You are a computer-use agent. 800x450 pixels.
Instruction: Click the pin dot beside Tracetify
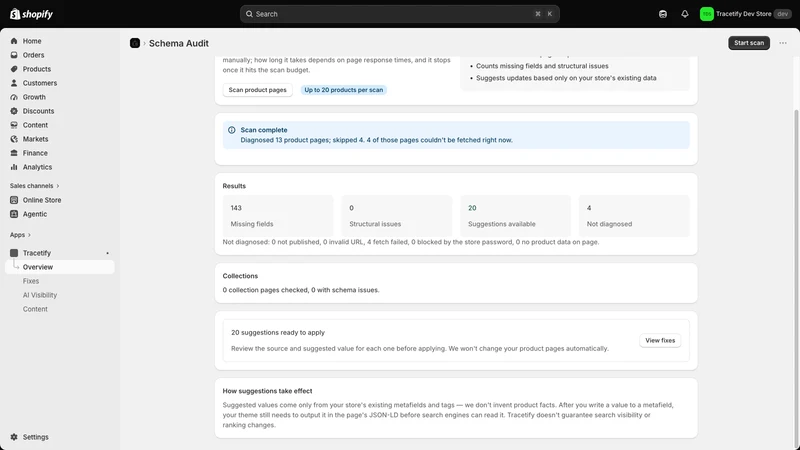pos(107,253)
